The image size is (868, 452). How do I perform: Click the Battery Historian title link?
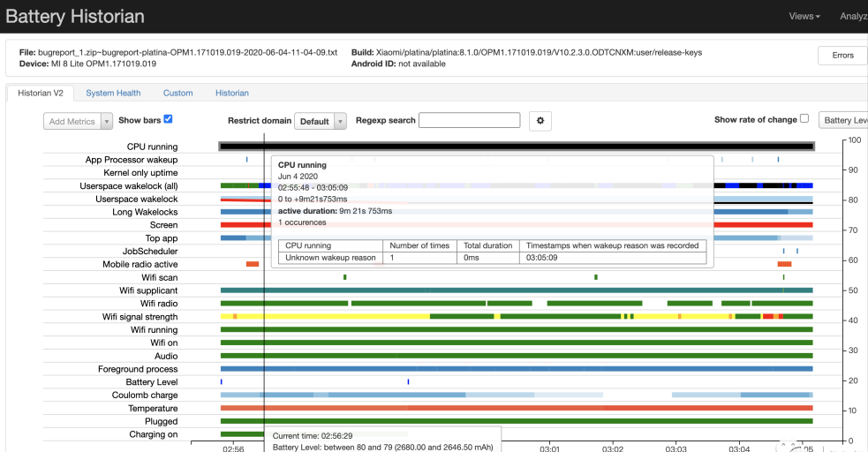[75, 16]
